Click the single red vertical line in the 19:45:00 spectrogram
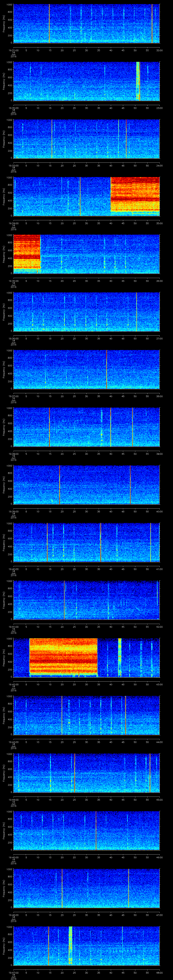Screen dimensions: 173x980 [x=96, y=831]
